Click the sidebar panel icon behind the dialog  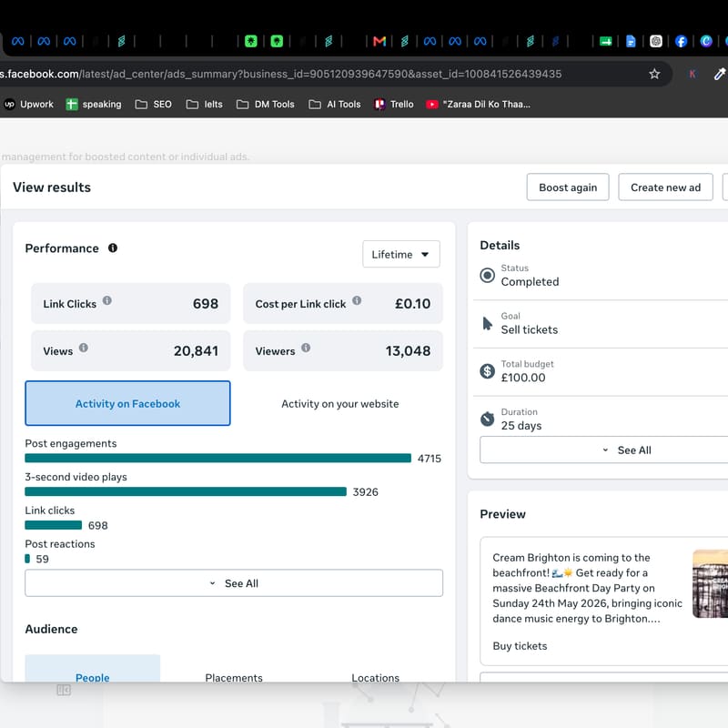(x=64, y=690)
